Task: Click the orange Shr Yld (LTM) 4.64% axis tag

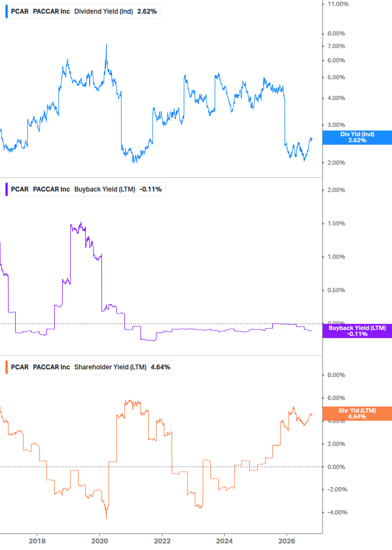Action: 357,414
